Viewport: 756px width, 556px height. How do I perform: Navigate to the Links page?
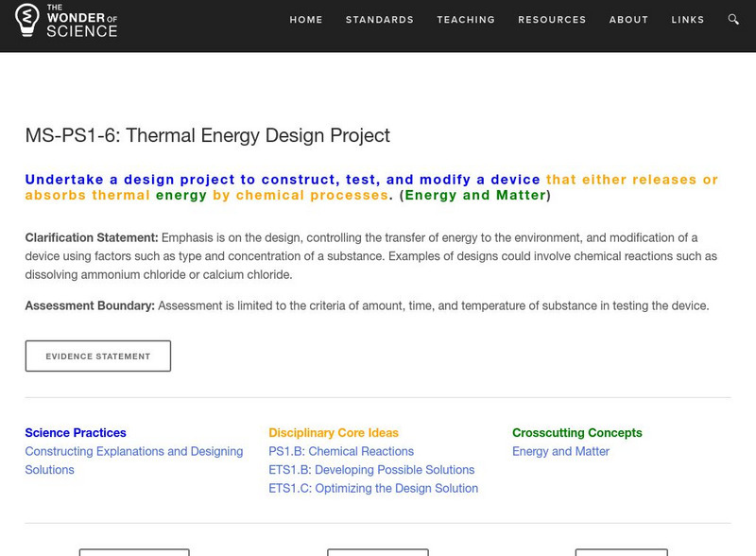[x=688, y=20]
